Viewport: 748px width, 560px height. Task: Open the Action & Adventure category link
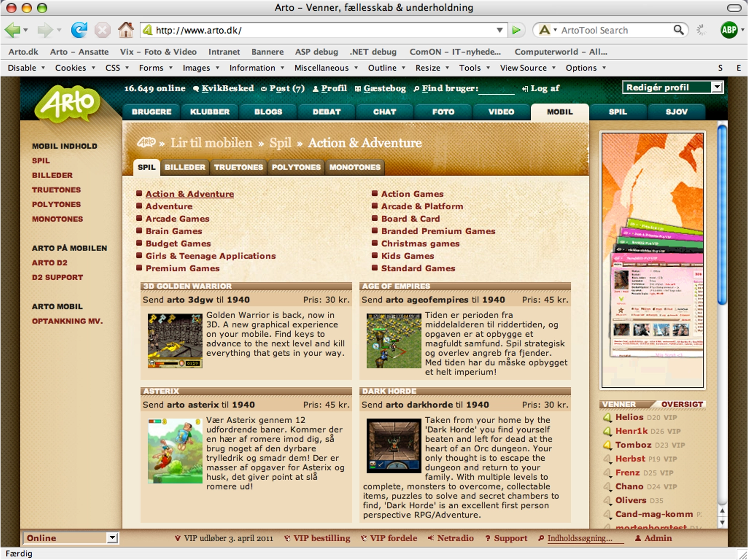(190, 194)
